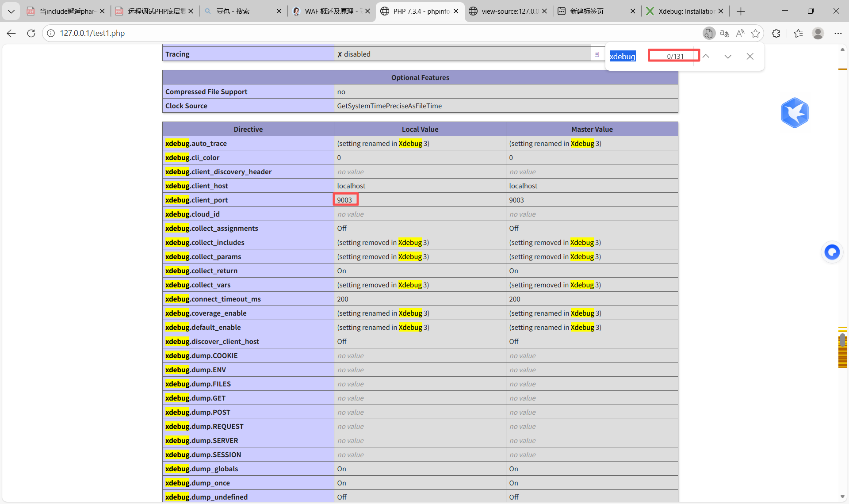The height and width of the screenshot is (504, 849).
Task: Go to previous find result with up chevron
Action: coord(706,56)
